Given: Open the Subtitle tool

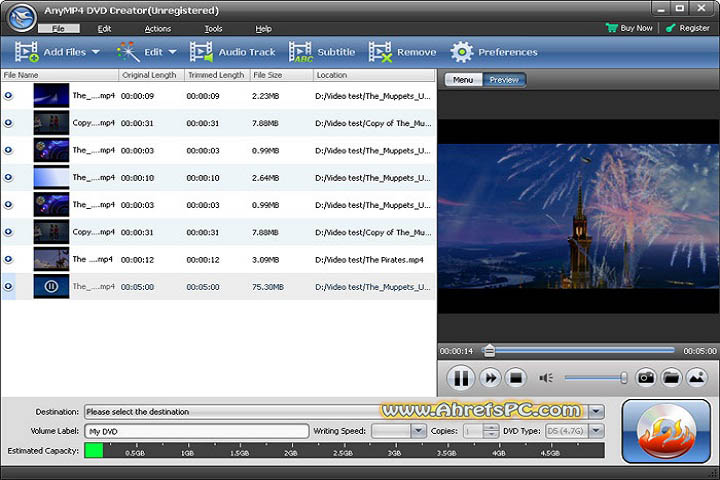Looking at the screenshot, I should pyautogui.click(x=322, y=52).
